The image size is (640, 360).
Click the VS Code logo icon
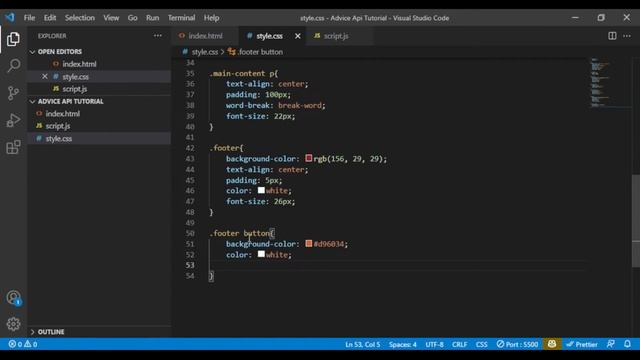[x=10, y=18]
